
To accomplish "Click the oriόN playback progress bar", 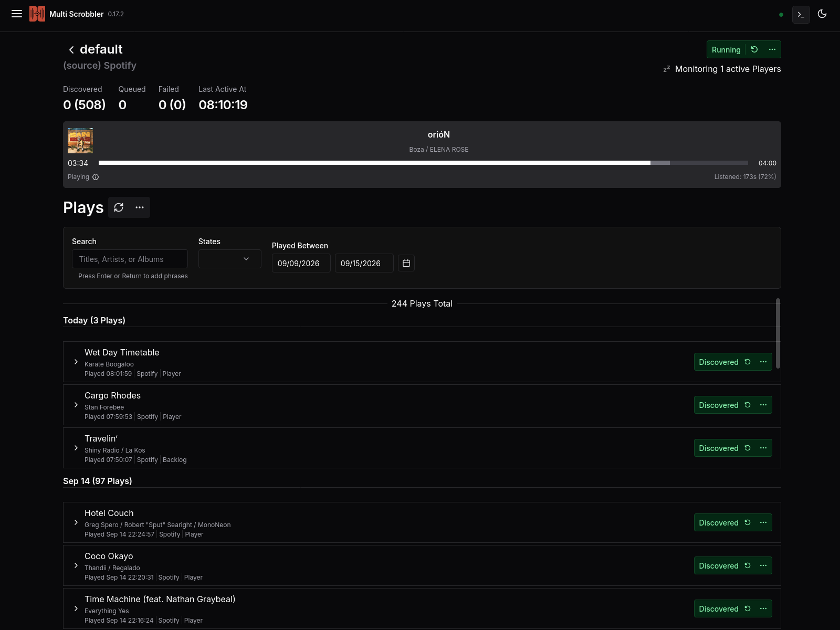I will pyautogui.click(x=423, y=163).
